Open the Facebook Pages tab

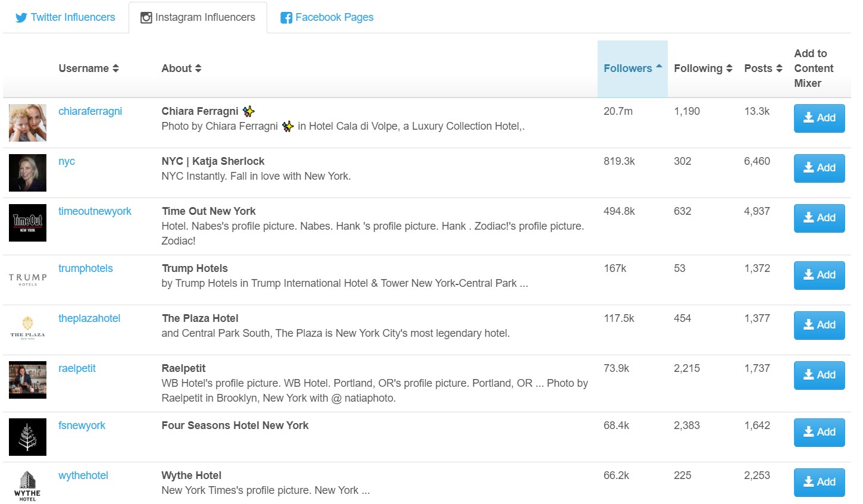click(x=327, y=17)
